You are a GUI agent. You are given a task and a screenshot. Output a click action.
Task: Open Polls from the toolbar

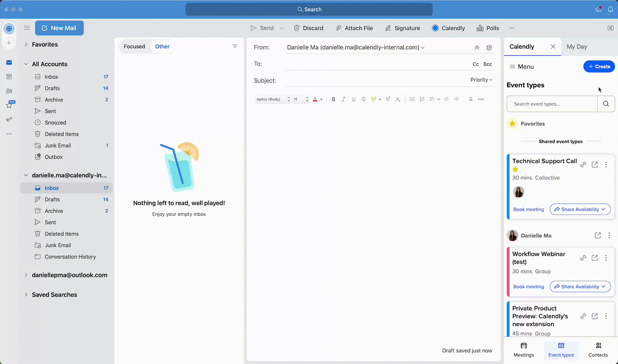[488, 28]
